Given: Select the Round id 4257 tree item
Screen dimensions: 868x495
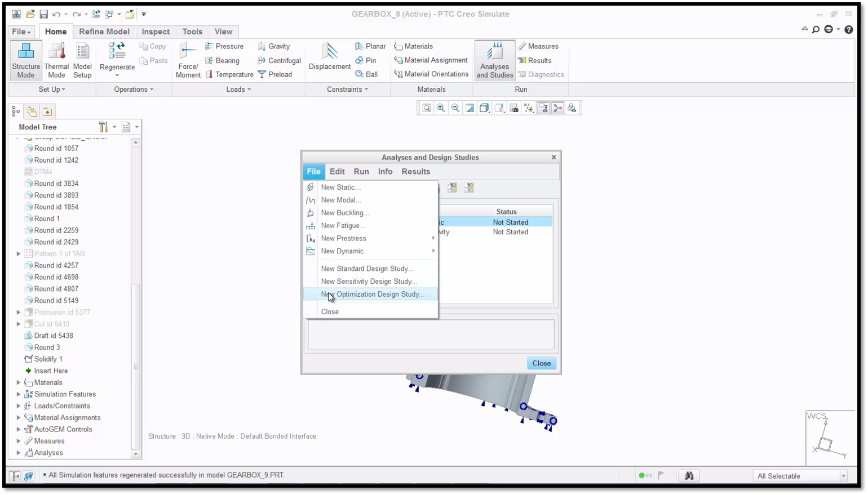Looking at the screenshot, I should [x=52, y=266].
